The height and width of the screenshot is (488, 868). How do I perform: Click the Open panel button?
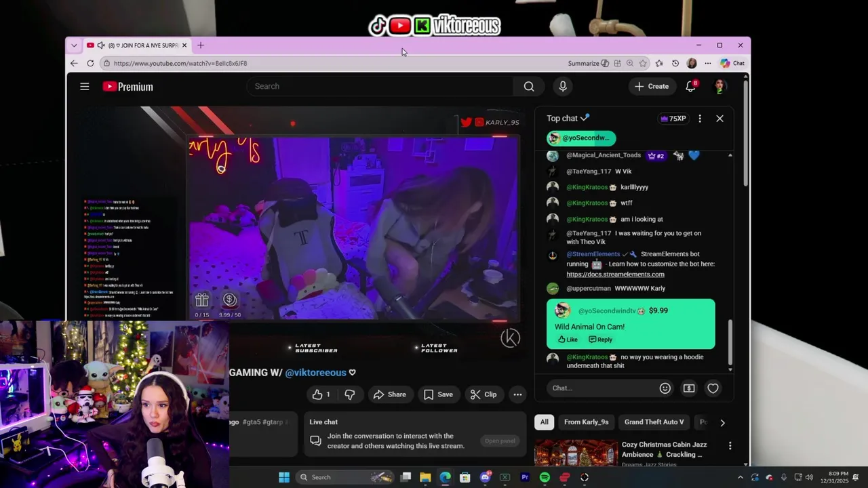click(x=500, y=441)
